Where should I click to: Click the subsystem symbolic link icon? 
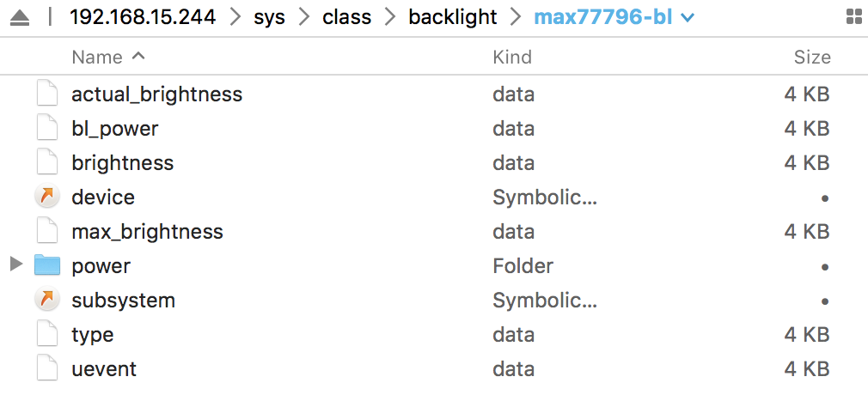[47, 301]
